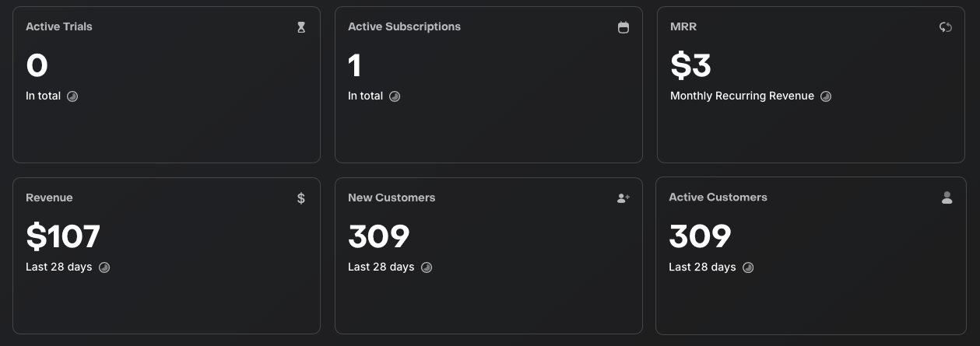Open the chart icon next to Monthly Recurring Revenue
980x346 pixels.
click(x=826, y=96)
